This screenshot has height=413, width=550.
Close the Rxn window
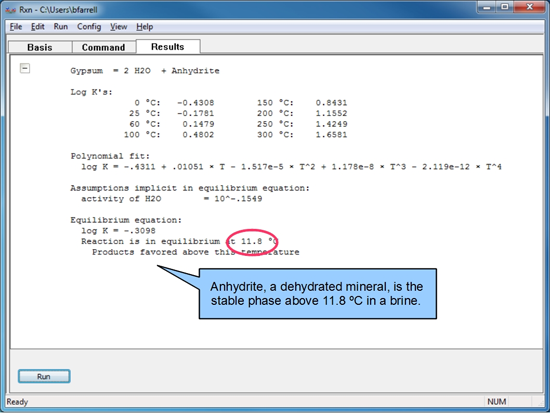pos(530,7)
